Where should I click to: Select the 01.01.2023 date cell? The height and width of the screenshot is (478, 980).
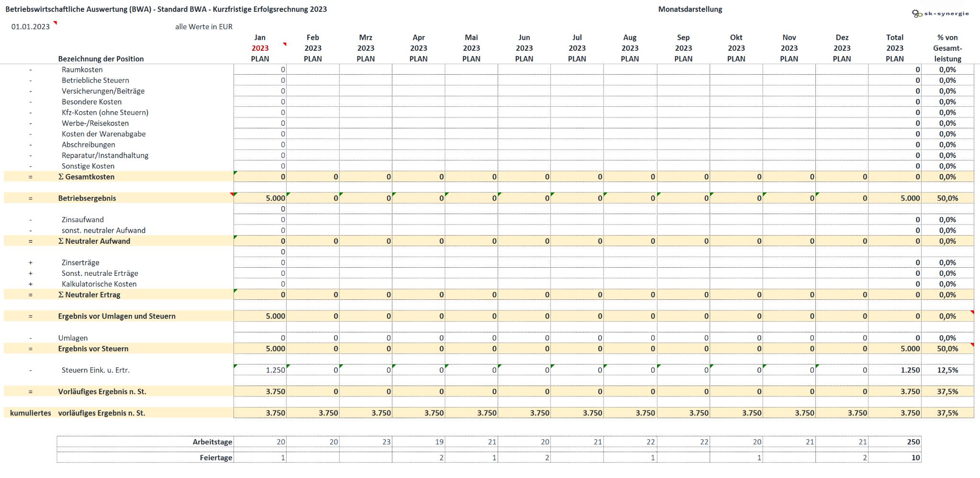(31, 27)
